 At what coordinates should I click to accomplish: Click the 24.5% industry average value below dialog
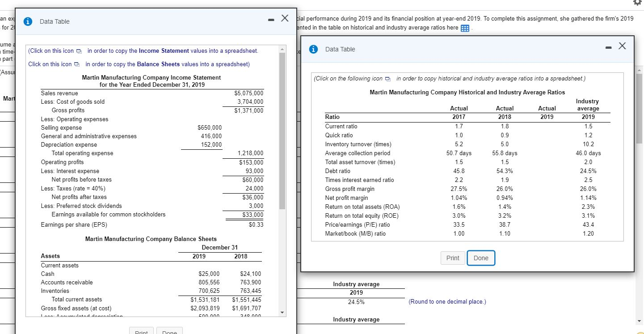click(356, 302)
